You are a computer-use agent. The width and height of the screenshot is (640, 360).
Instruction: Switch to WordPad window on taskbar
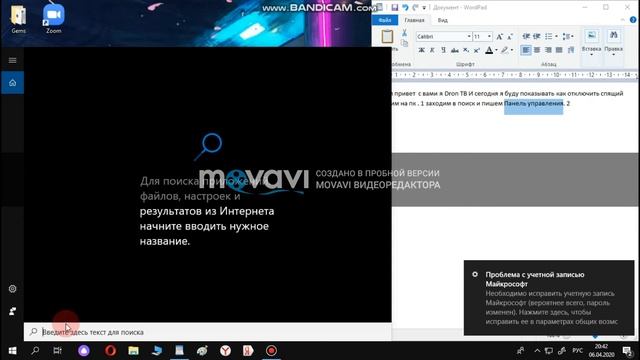tap(180, 351)
